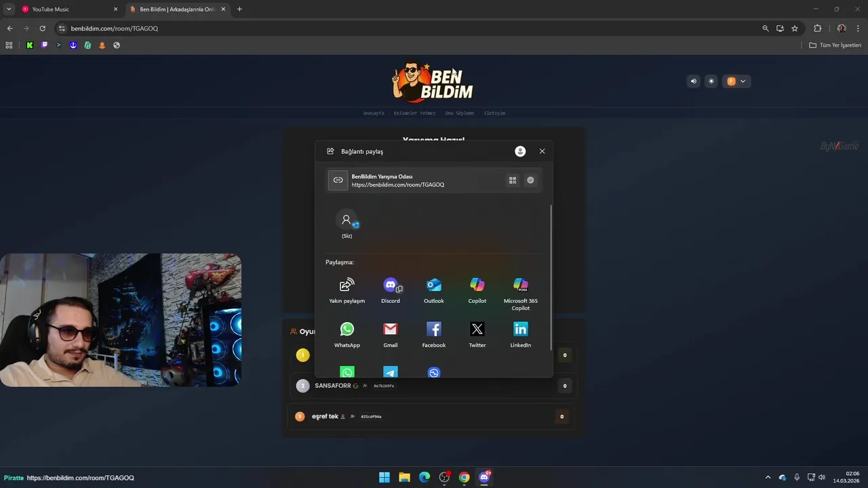
Task: Open the Kick bookmark
Action: 30,45
